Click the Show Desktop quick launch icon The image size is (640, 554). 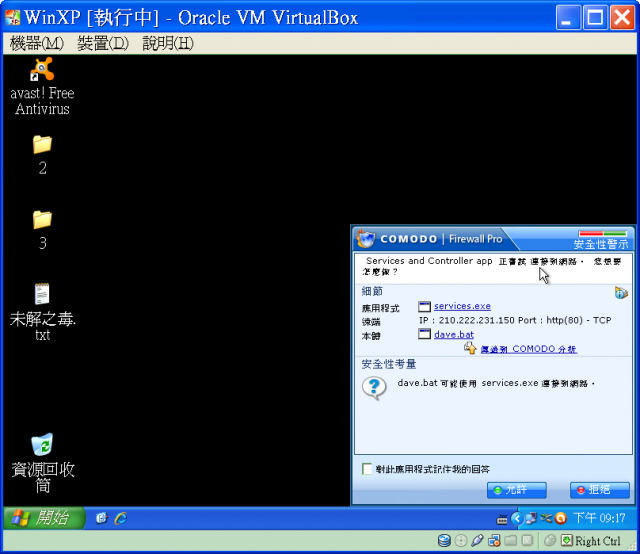101,518
